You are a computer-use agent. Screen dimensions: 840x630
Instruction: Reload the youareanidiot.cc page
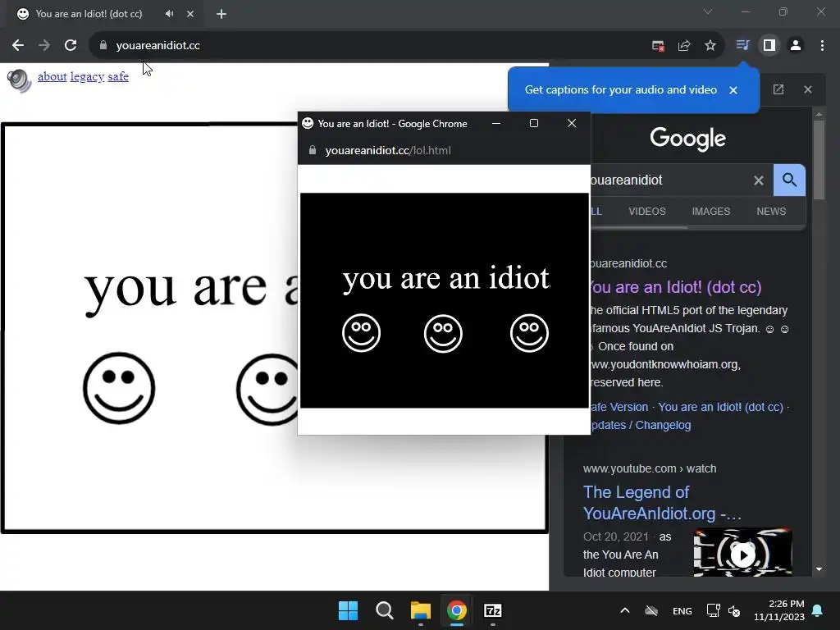click(71, 46)
